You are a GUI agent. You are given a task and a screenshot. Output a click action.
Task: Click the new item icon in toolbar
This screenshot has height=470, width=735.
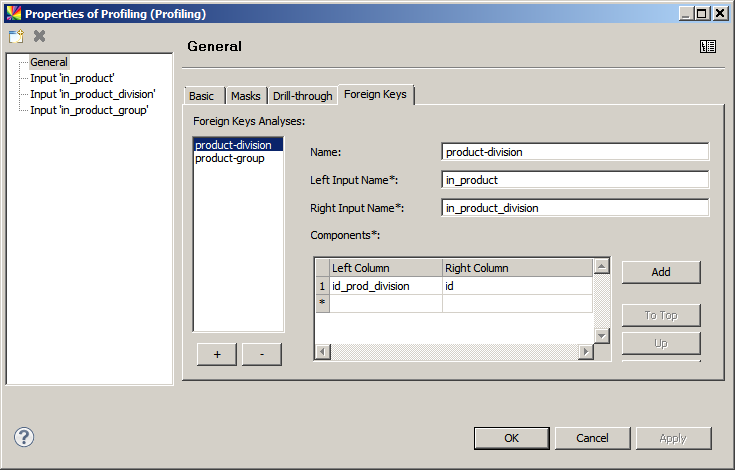[x=16, y=36]
